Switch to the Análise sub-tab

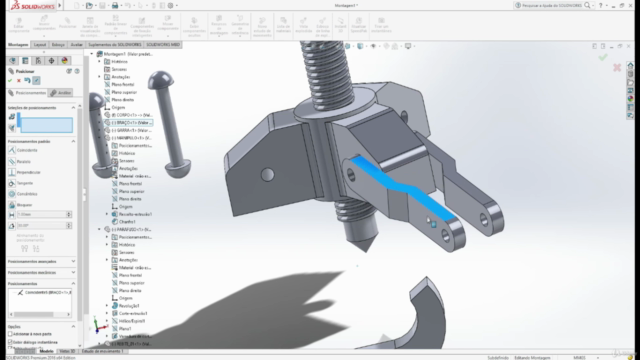pyautogui.click(x=61, y=93)
